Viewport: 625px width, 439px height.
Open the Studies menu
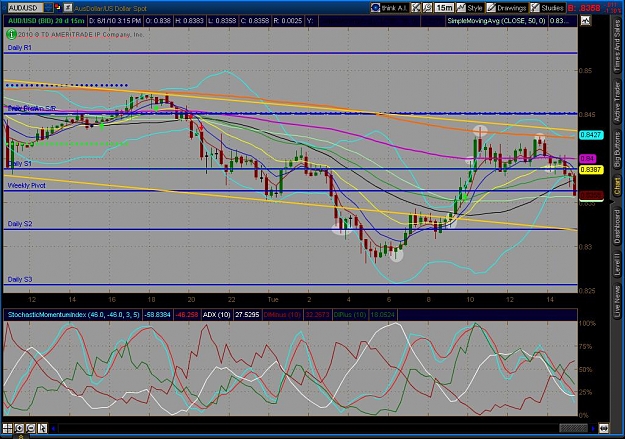(547, 8)
